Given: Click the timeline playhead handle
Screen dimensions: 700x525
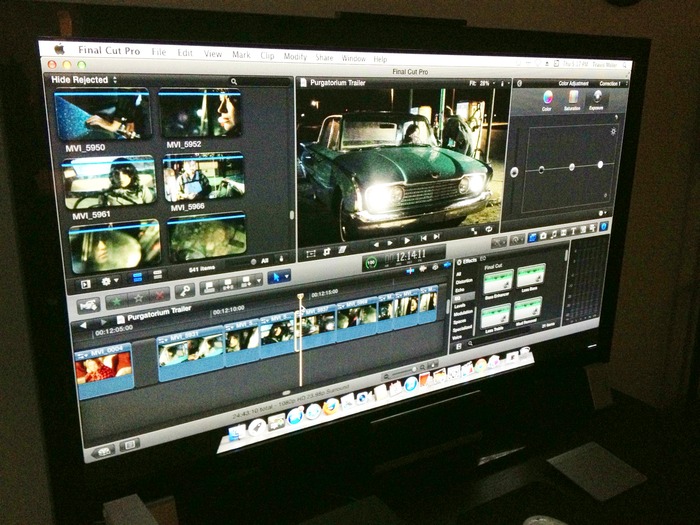Looking at the screenshot, I should pos(300,296).
